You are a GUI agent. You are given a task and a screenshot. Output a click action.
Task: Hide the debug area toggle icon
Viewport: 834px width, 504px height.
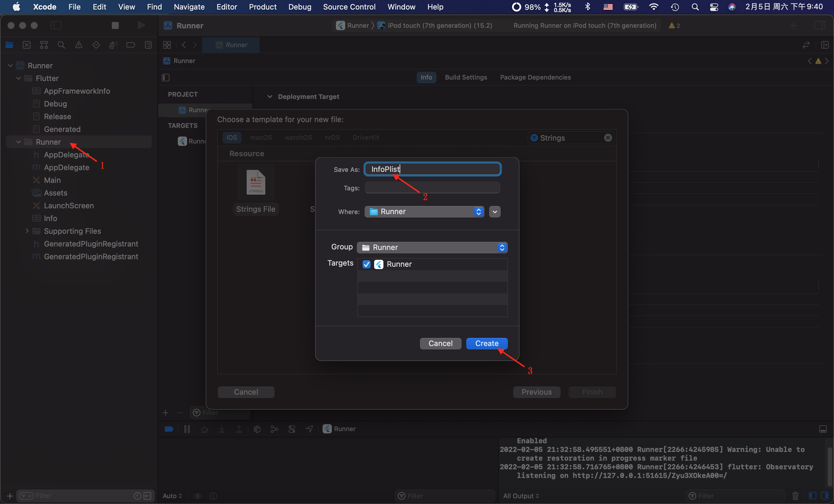(x=823, y=429)
